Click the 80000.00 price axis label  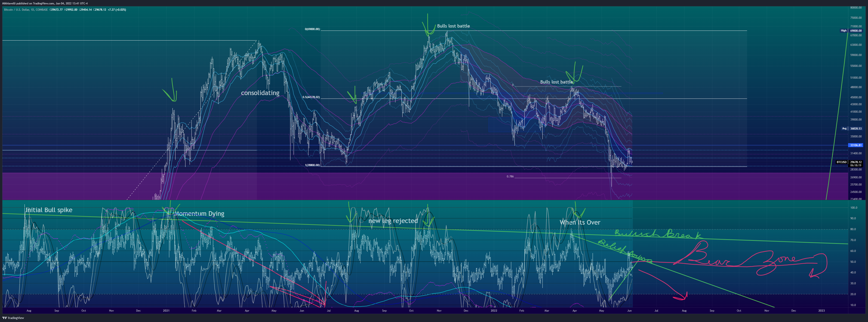pyautogui.click(x=856, y=7)
